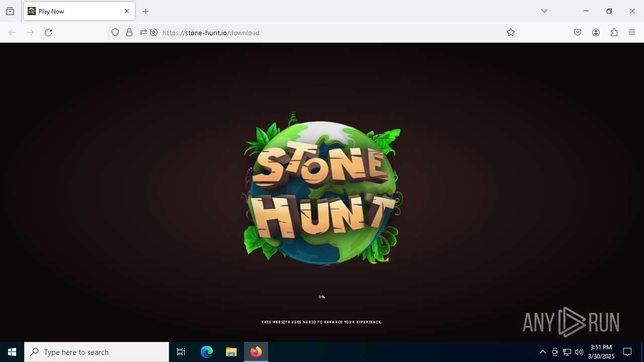Screen dimensions: 644x362
Task: Minimize the Firefox window
Action: (x=586, y=11)
